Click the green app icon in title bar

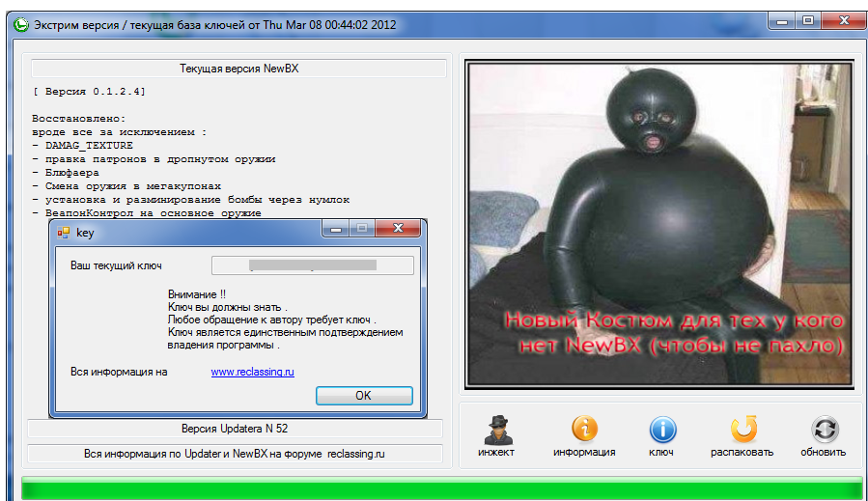(21, 25)
